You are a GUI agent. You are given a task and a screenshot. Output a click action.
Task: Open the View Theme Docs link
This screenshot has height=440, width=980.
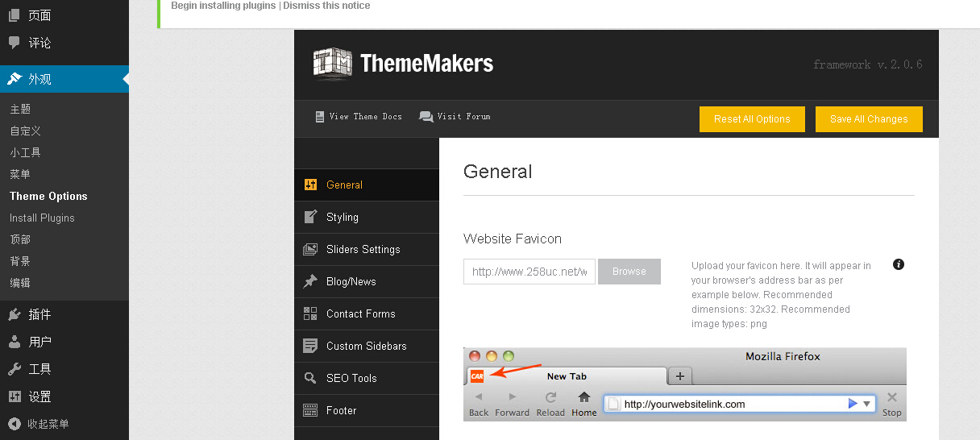[x=359, y=117]
